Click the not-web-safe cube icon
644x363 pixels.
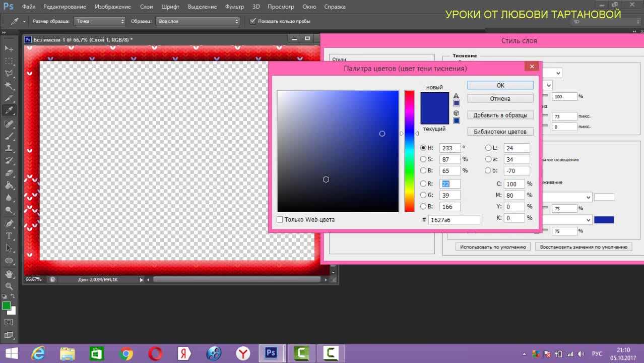456,113
